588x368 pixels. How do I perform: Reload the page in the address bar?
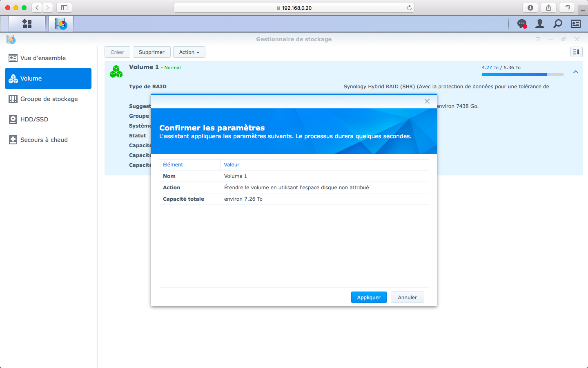(x=409, y=8)
